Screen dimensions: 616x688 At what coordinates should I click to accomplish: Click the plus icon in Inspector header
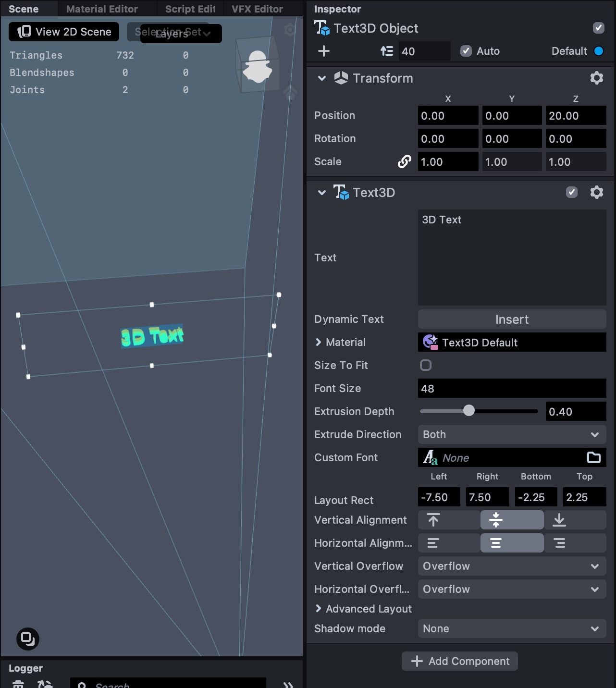tap(324, 51)
